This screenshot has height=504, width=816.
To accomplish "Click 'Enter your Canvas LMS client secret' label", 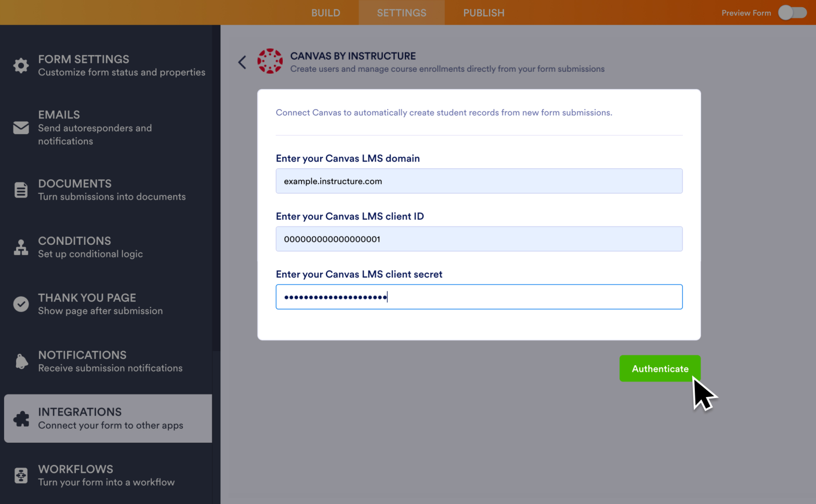I will point(359,274).
